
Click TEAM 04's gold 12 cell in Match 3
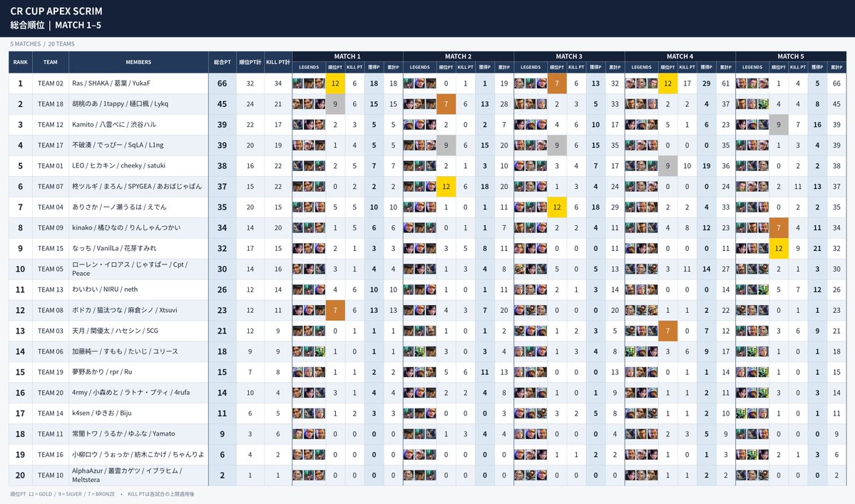click(557, 207)
